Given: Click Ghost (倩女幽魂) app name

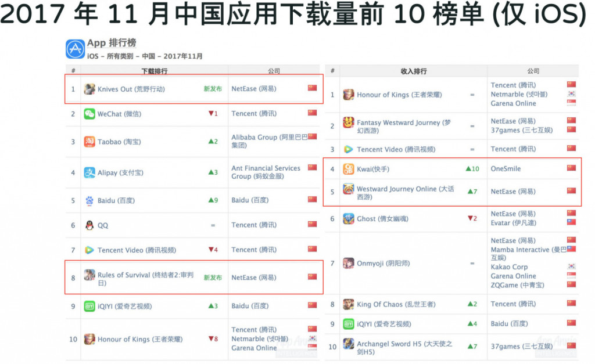Looking at the screenshot, I should [x=382, y=219].
